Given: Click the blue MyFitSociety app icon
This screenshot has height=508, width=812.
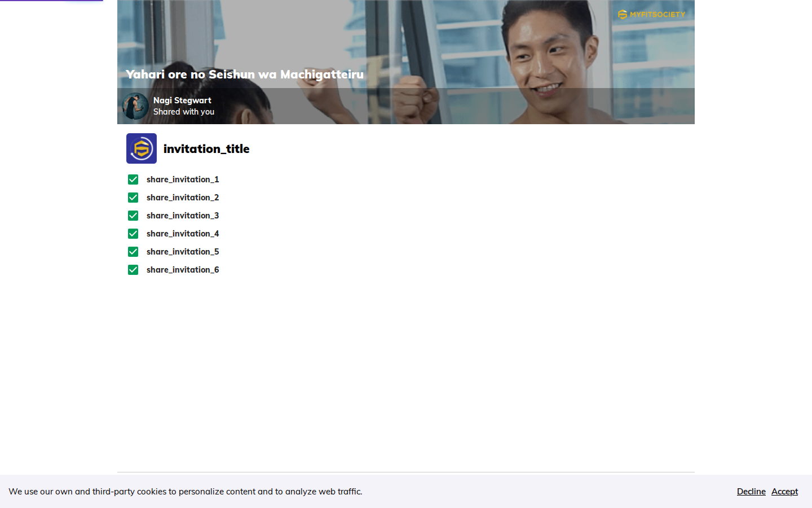Looking at the screenshot, I should 142,148.
